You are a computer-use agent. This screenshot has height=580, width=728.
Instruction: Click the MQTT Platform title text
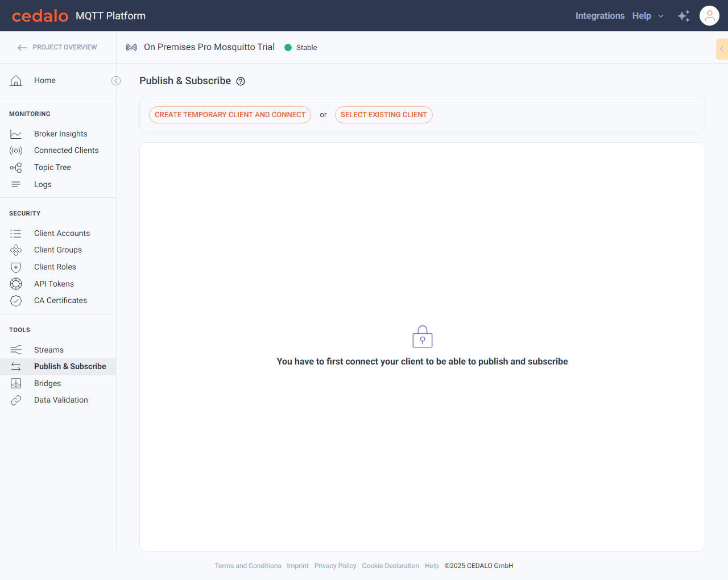pos(110,16)
